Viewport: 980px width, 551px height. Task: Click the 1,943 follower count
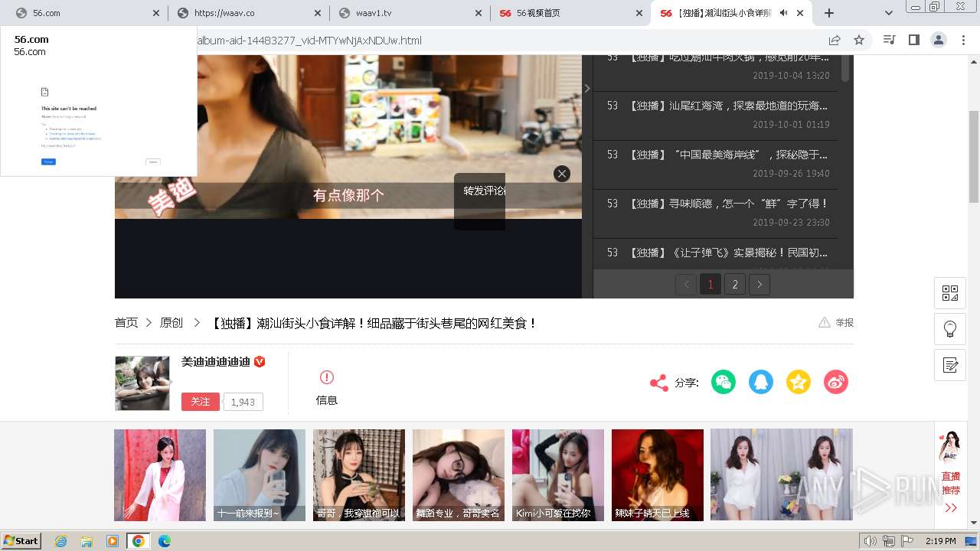click(x=243, y=402)
